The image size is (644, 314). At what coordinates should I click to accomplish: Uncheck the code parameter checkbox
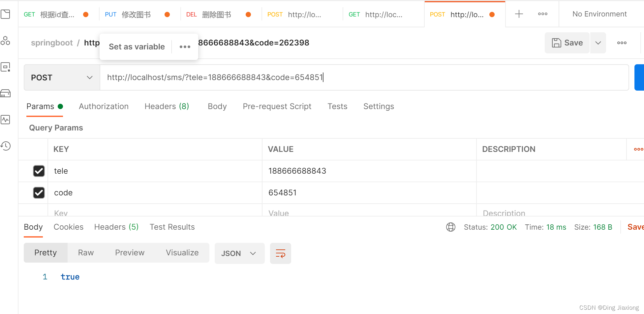coord(39,193)
